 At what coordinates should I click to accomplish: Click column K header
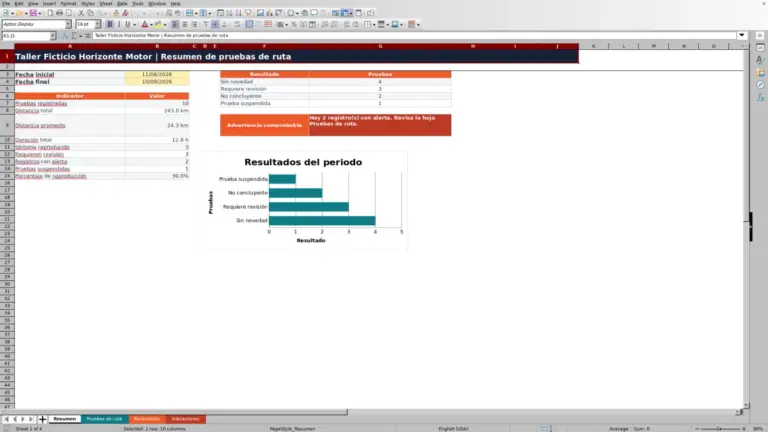pyautogui.click(x=594, y=46)
